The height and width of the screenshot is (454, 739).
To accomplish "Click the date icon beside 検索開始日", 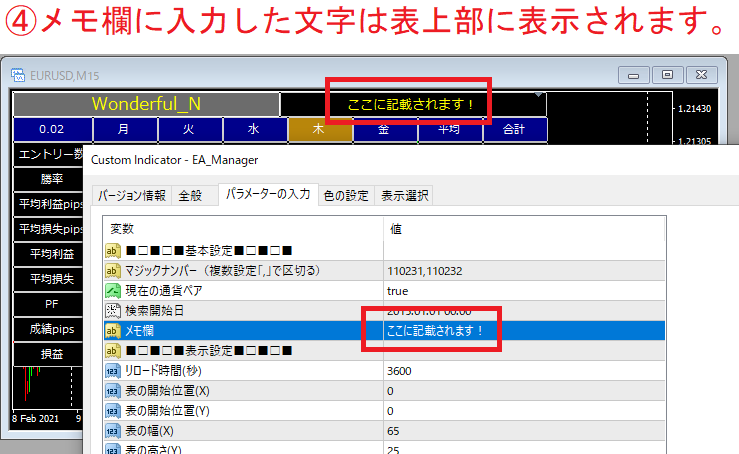I will tap(113, 311).
